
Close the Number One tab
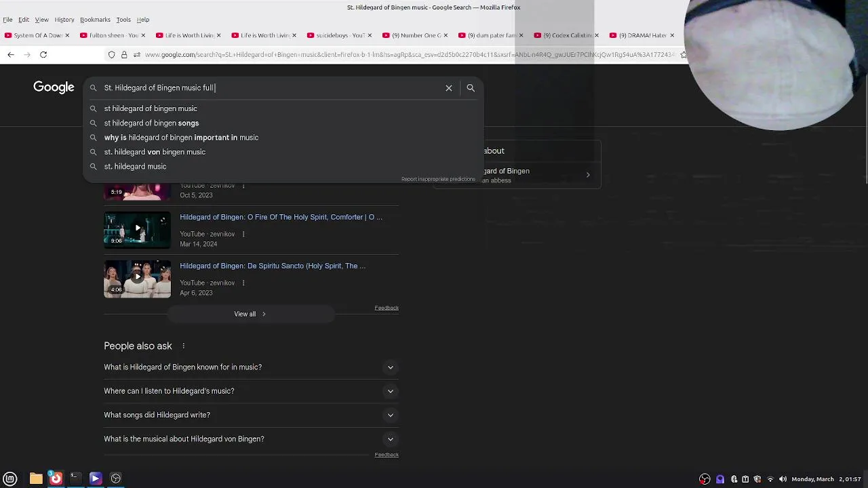(446, 35)
